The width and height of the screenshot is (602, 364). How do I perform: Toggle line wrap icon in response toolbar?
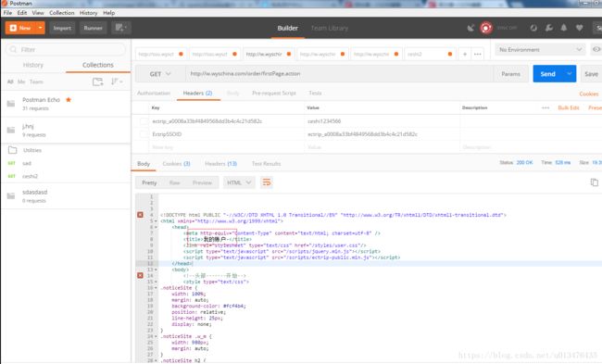(x=267, y=182)
